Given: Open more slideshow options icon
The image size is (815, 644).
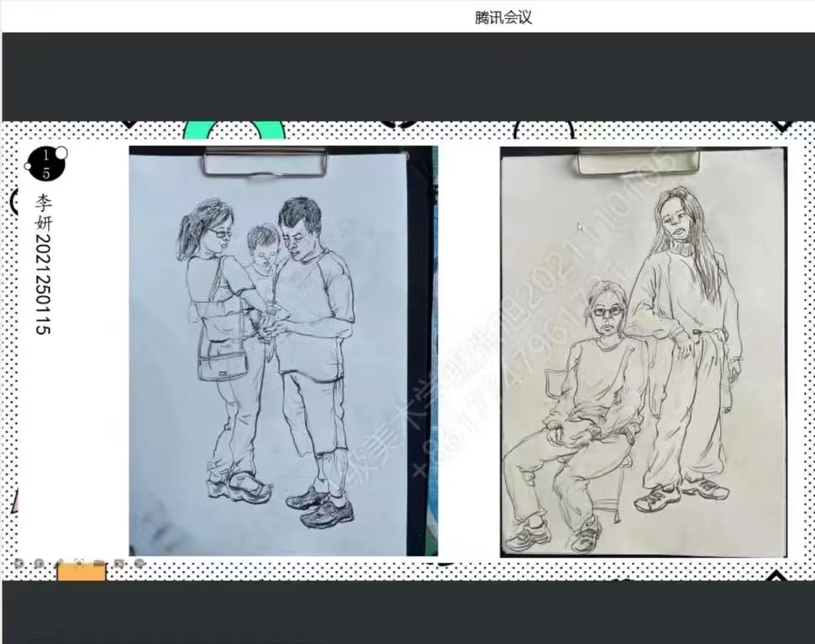Looking at the screenshot, I should 139,563.
